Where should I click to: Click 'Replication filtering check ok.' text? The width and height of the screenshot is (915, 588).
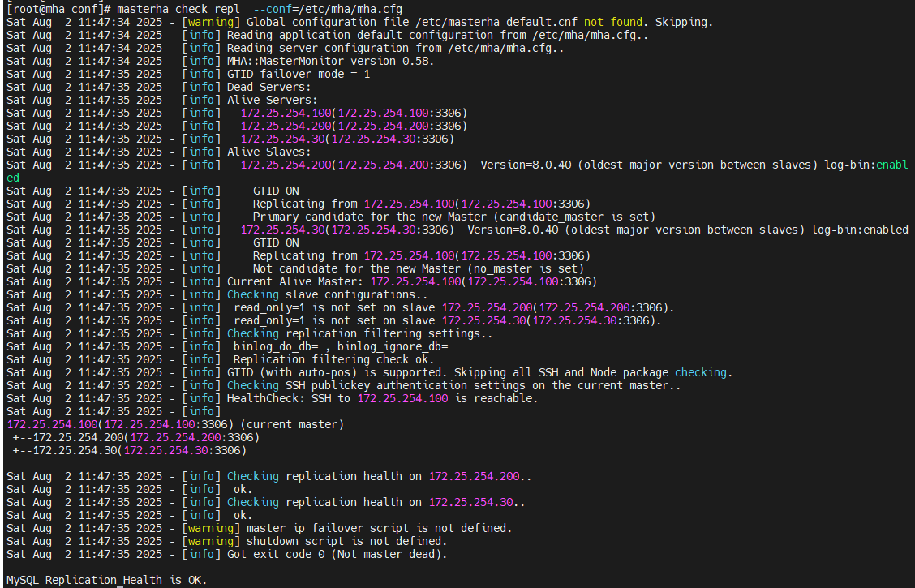pyautogui.click(x=333, y=359)
